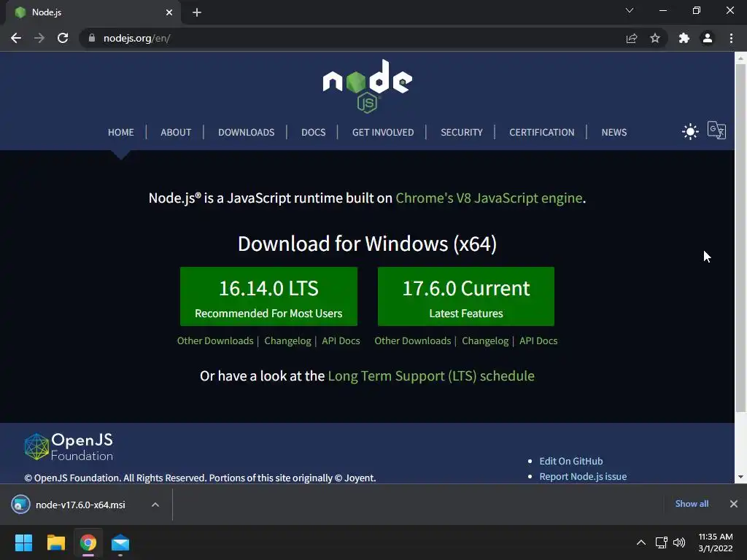Image resolution: width=747 pixels, height=560 pixels.
Task: Open the CERTIFICATION nav item
Action: 542,133
